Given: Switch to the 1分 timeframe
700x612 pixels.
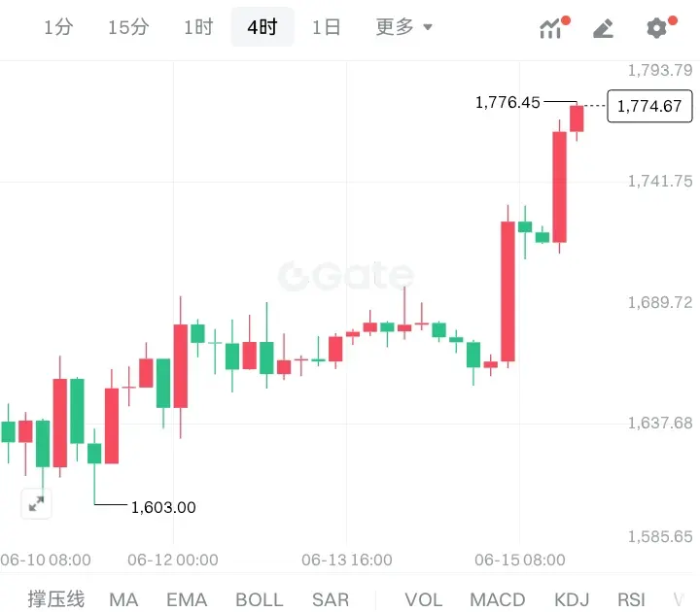Looking at the screenshot, I should pos(58,27).
